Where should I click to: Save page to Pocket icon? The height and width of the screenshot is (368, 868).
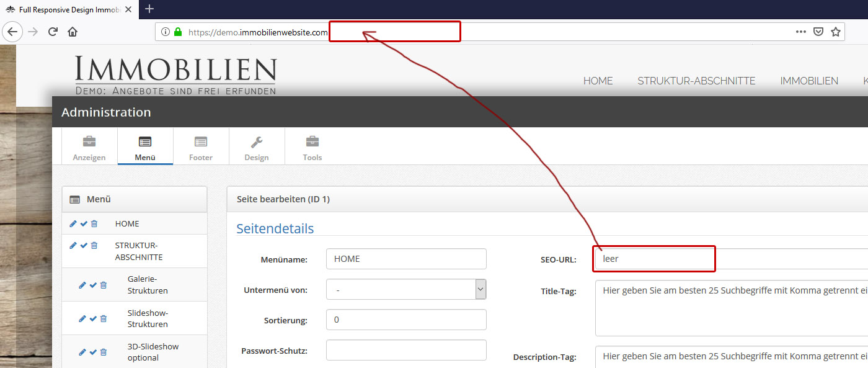pyautogui.click(x=818, y=32)
